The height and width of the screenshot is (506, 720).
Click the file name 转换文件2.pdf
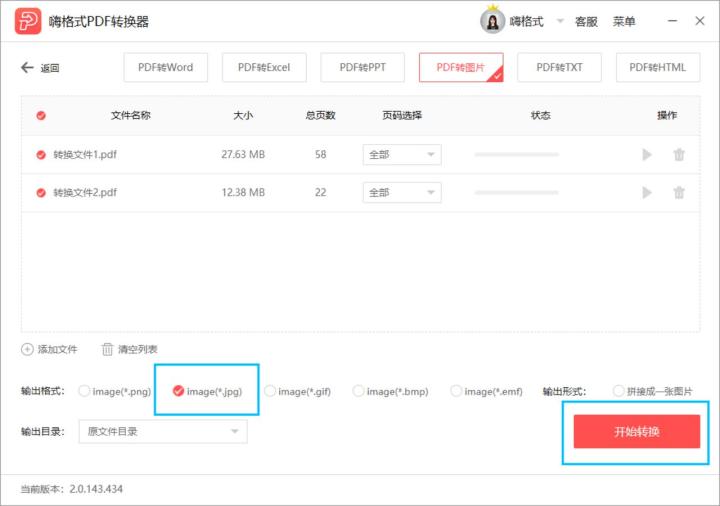coord(85,192)
